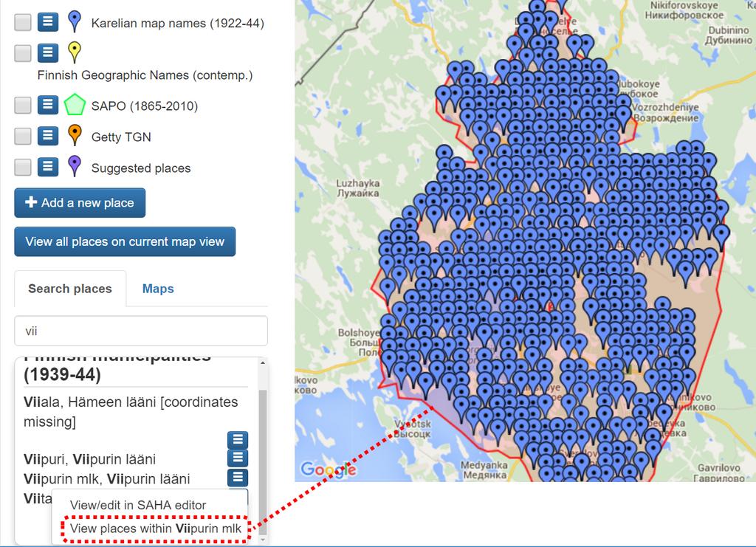Click the green SAPO pentagon icon

coord(75,105)
